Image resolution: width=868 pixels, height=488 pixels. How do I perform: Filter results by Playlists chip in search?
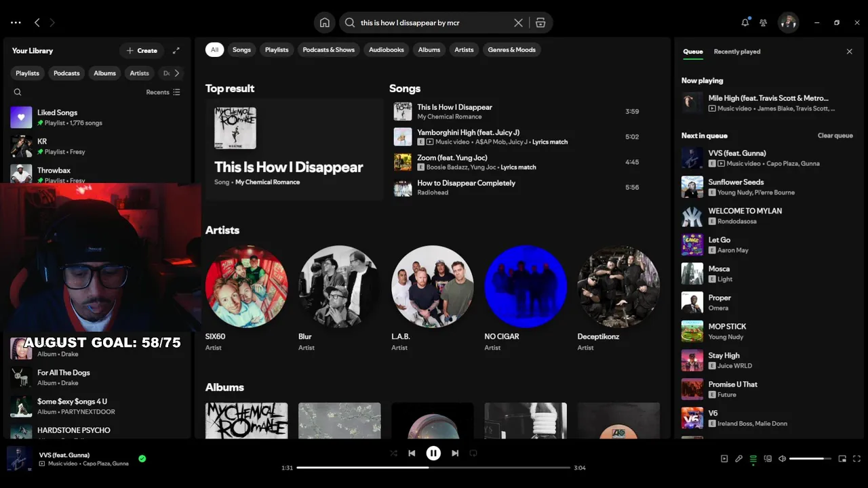pyautogui.click(x=277, y=49)
